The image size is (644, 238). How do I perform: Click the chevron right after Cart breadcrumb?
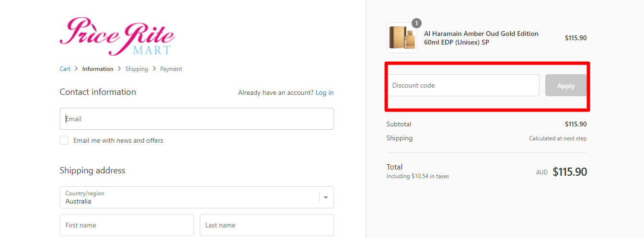pyautogui.click(x=77, y=69)
